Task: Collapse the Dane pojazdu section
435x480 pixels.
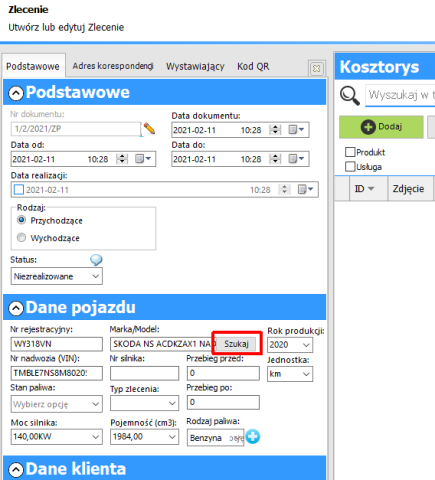Action: tap(16, 308)
